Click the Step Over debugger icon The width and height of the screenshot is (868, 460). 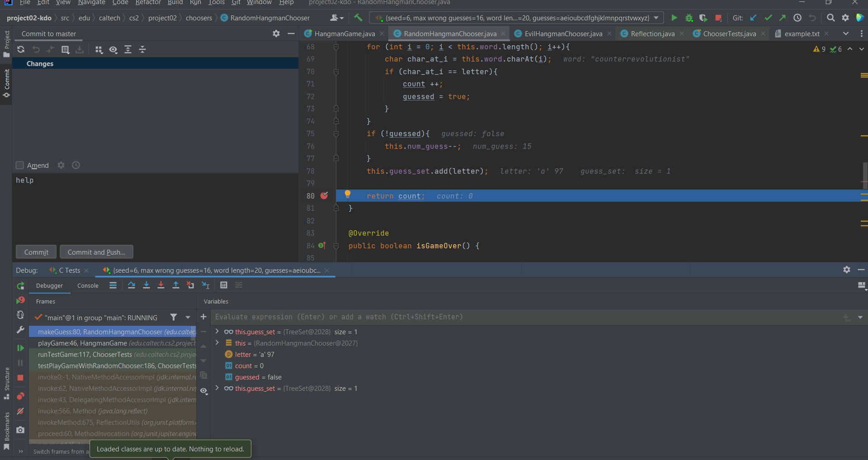point(132,285)
